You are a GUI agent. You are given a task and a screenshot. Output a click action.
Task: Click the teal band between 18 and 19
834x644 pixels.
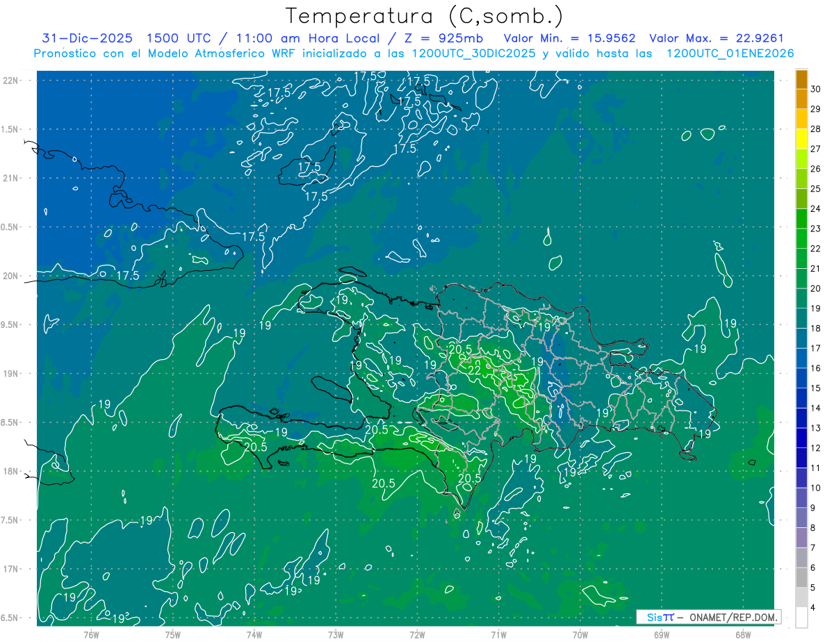pyautogui.click(x=801, y=318)
